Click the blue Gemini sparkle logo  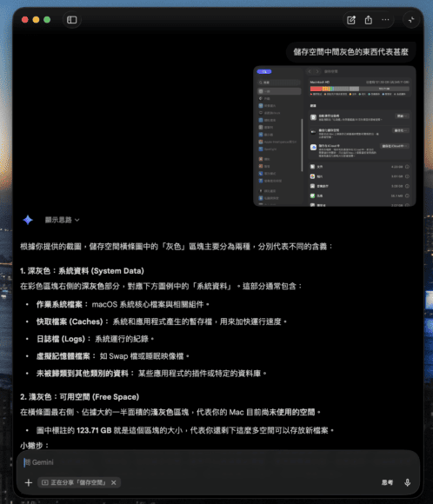click(28, 220)
